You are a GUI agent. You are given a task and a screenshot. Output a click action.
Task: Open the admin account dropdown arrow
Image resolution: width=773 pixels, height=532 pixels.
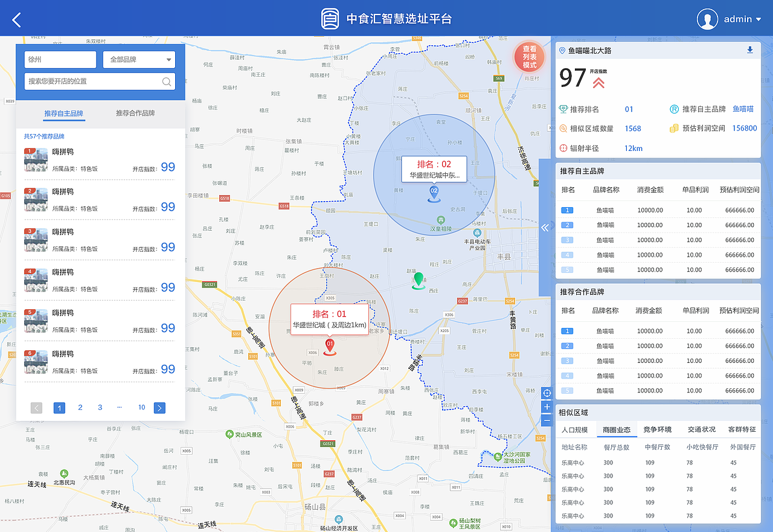(759, 19)
